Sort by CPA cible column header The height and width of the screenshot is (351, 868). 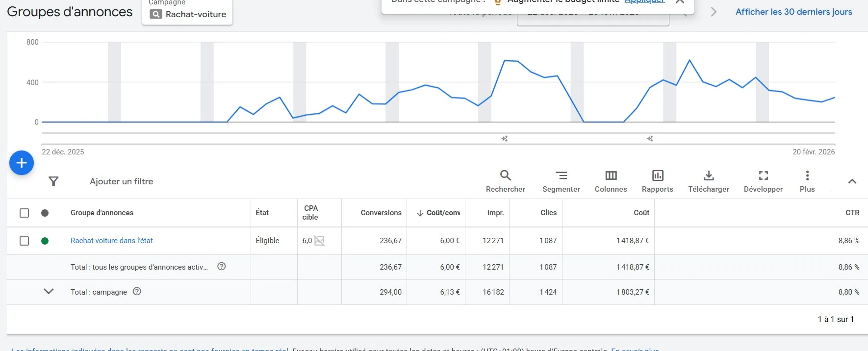pos(310,213)
